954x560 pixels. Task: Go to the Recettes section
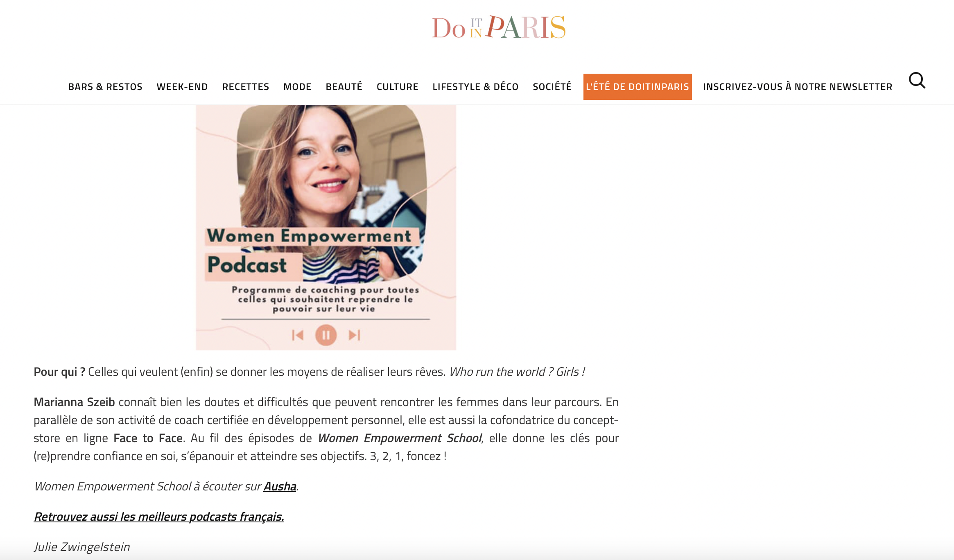click(x=246, y=87)
